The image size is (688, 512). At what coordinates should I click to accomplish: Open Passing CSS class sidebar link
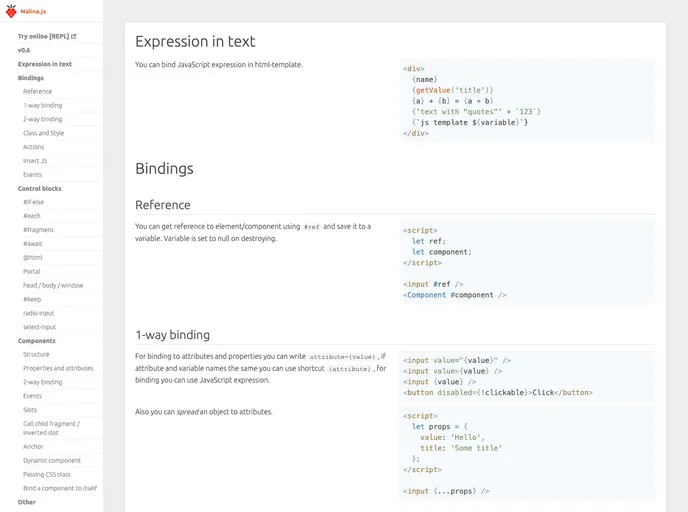(47, 475)
